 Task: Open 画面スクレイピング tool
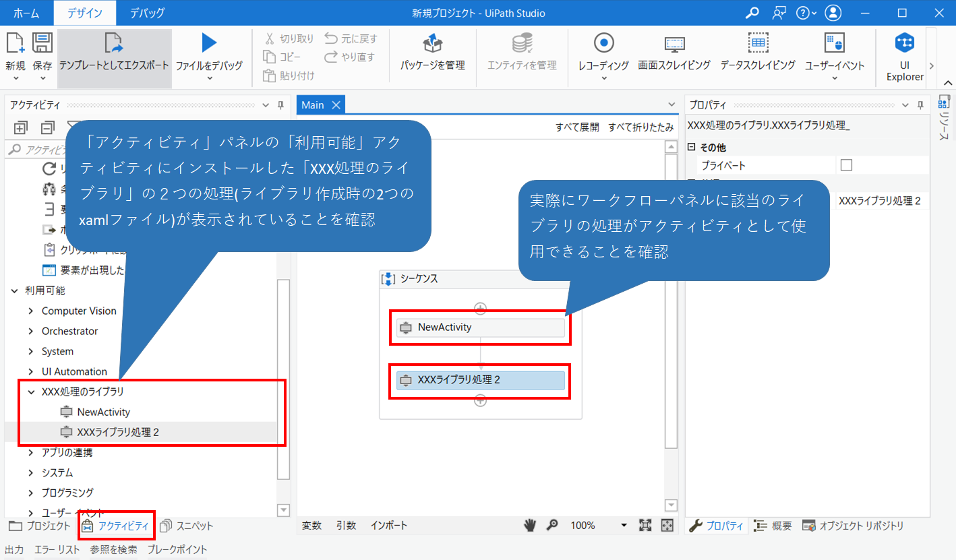click(x=674, y=54)
